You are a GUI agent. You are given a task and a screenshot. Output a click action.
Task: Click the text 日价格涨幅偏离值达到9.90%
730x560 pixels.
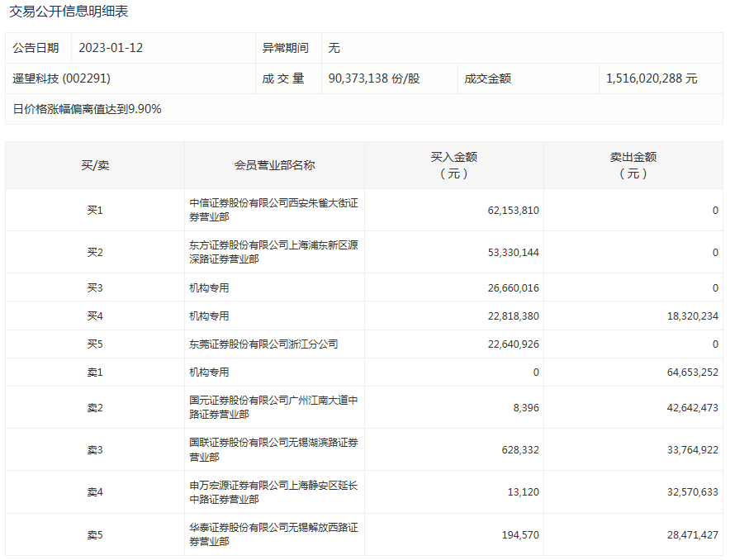(87, 109)
